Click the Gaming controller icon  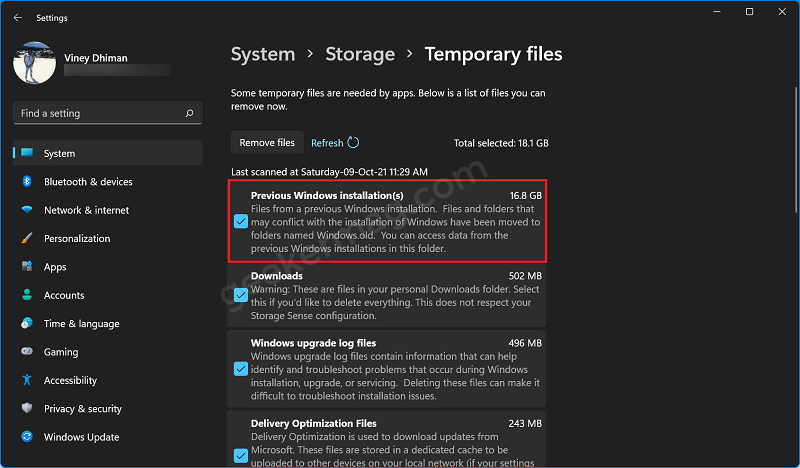coord(27,352)
